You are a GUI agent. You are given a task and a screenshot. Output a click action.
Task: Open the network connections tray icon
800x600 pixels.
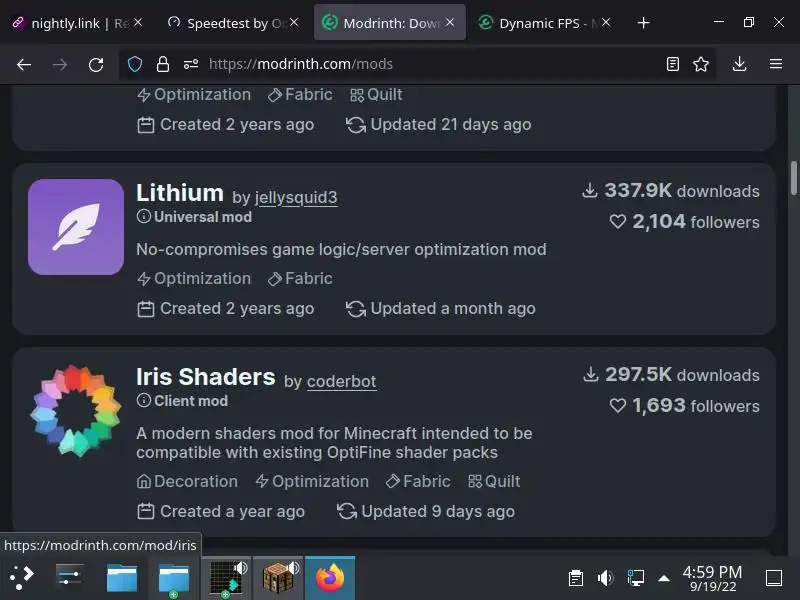tap(636, 578)
